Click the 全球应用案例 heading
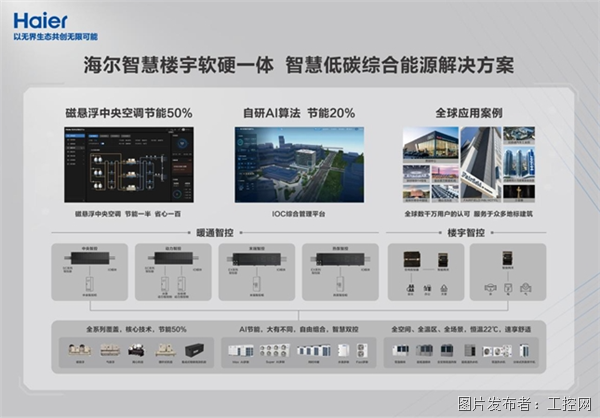600x418 pixels. (468, 113)
